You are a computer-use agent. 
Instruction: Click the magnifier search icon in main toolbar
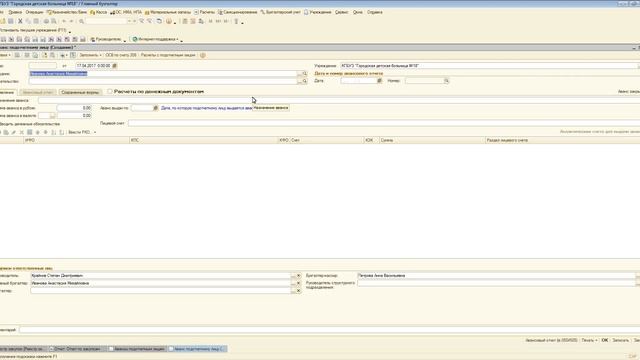point(81,21)
